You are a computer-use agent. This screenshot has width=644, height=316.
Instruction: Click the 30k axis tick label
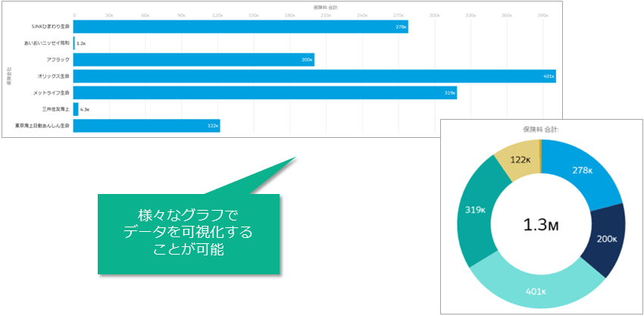109,15
